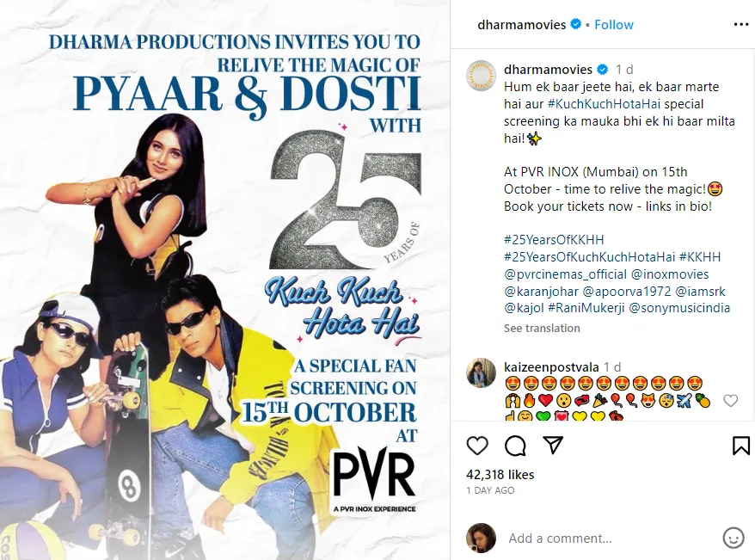Image resolution: width=755 pixels, height=560 pixels.
Task: Save post with bookmark icon
Action: tap(740, 446)
